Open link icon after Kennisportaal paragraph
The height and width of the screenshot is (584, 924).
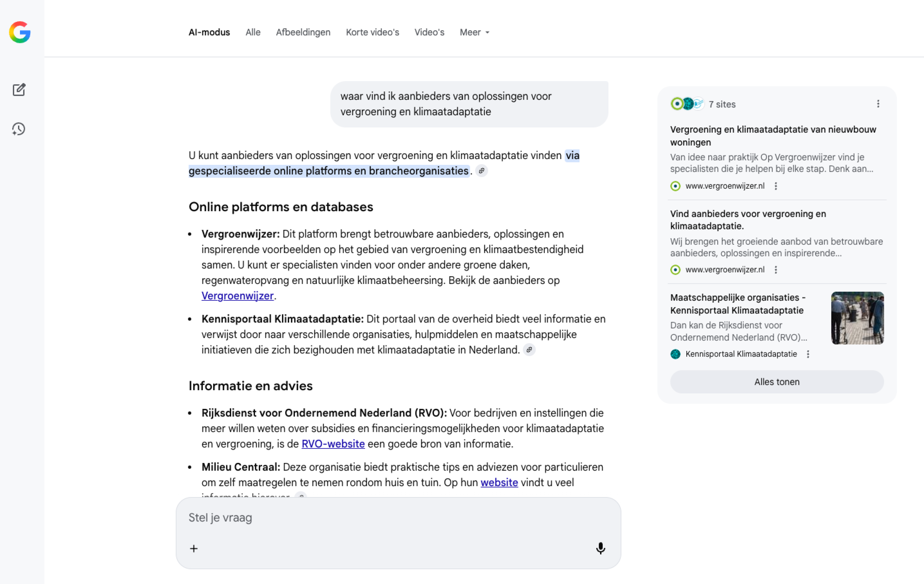pos(529,350)
